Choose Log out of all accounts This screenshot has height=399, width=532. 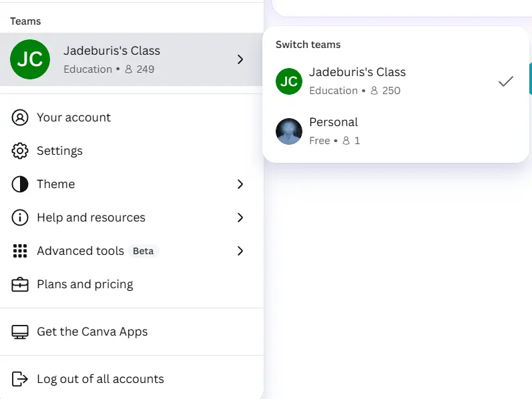click(x=131, y=379)
